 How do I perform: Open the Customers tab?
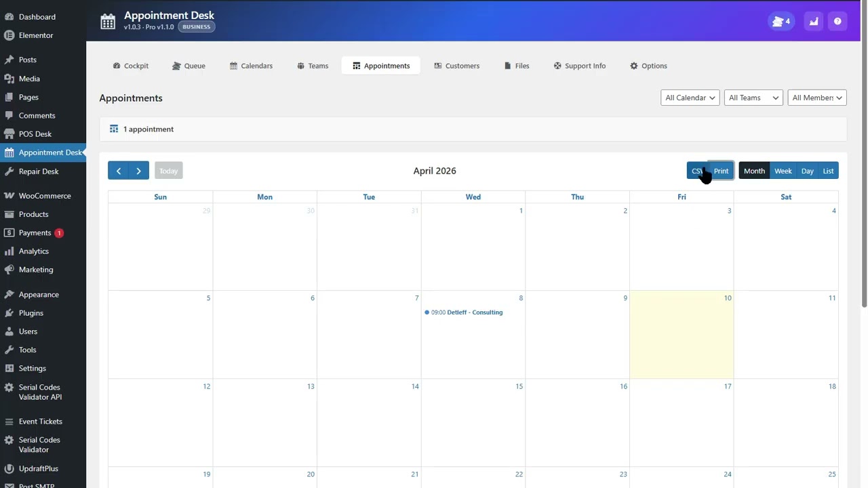[x=457, y=66]
